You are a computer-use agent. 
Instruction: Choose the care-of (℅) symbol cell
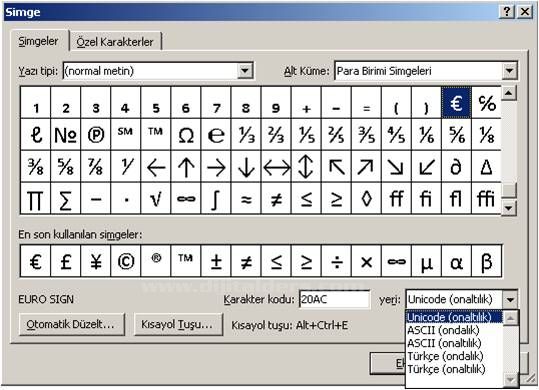click(x=486, y=103)
